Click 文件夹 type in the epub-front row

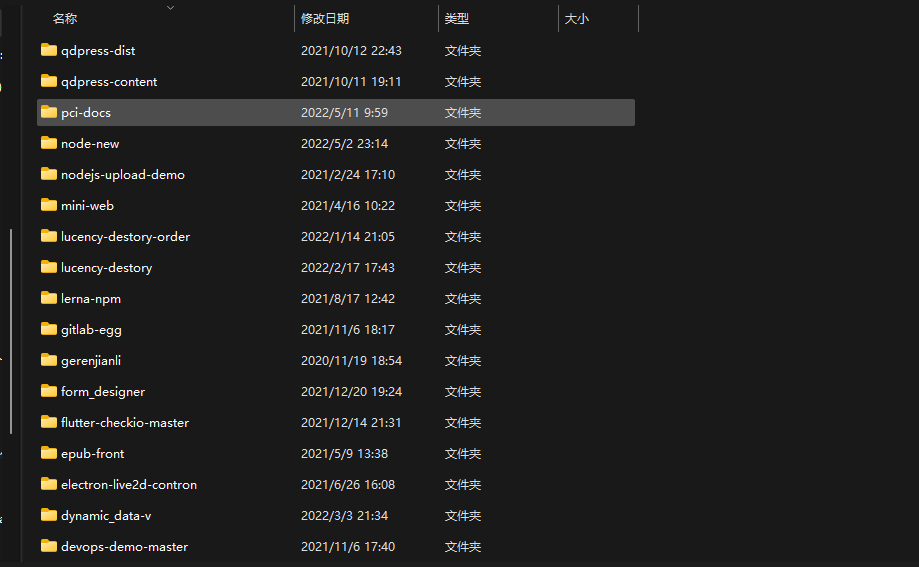[462, 454]
